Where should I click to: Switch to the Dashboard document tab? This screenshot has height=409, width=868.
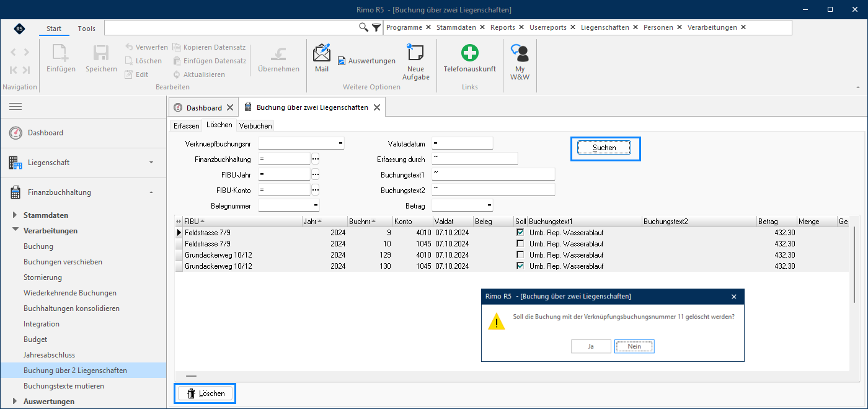204,107
